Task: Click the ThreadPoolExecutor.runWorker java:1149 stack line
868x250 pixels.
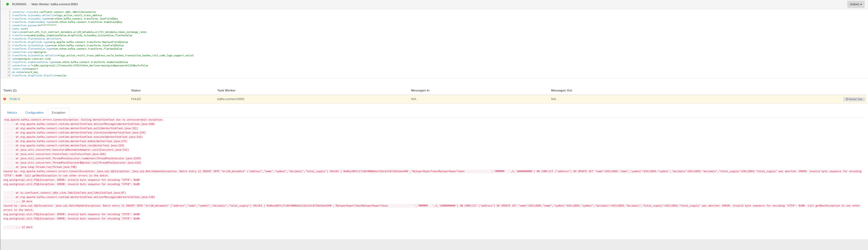Action: pyautogui.click(x=78, y=159)
